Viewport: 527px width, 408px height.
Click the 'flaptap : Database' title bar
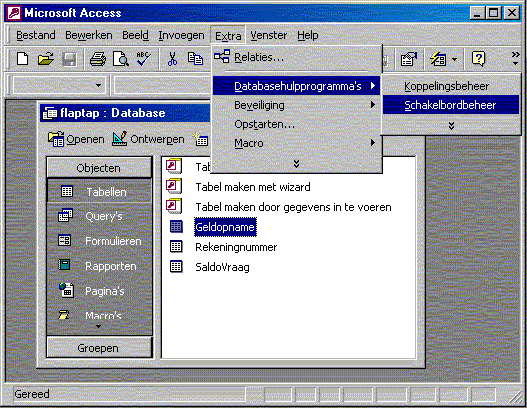click(x=125, y=113)
